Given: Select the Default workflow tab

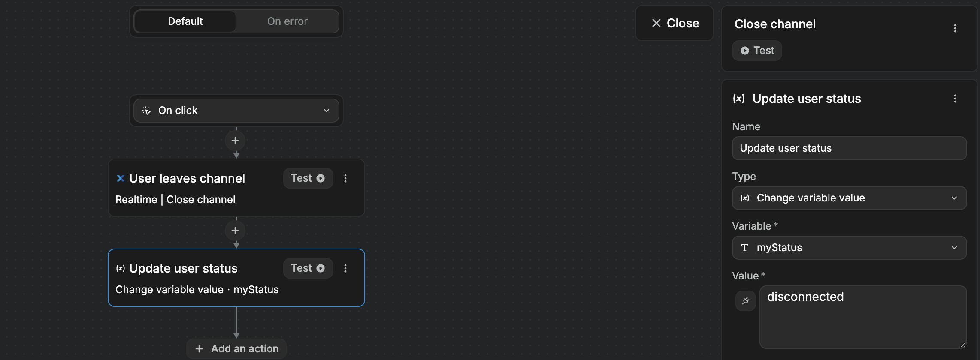Looking at the screenshot, I should [x=185, y=21].
